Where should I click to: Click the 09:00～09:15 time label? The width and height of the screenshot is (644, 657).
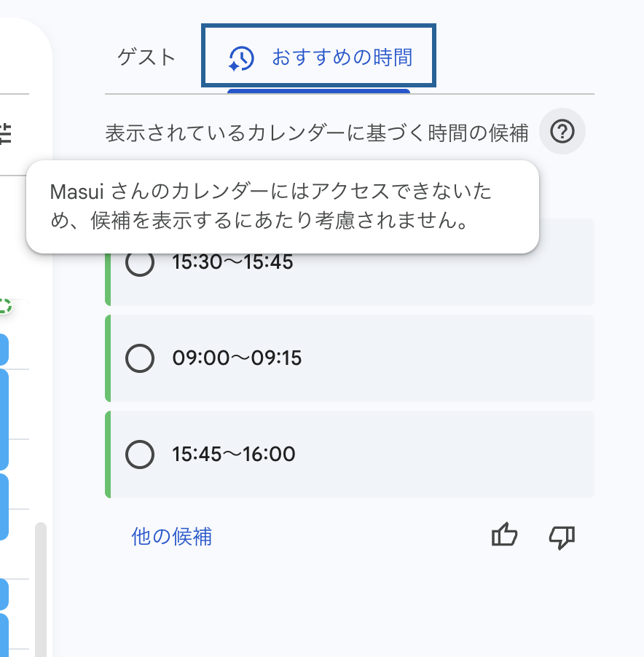tap(237, 358)
